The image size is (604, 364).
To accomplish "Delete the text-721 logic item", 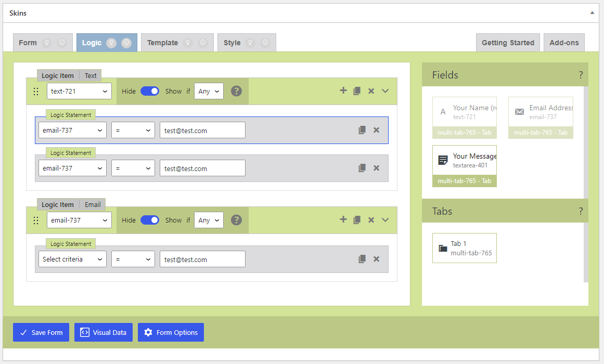I will click(371, 91).
